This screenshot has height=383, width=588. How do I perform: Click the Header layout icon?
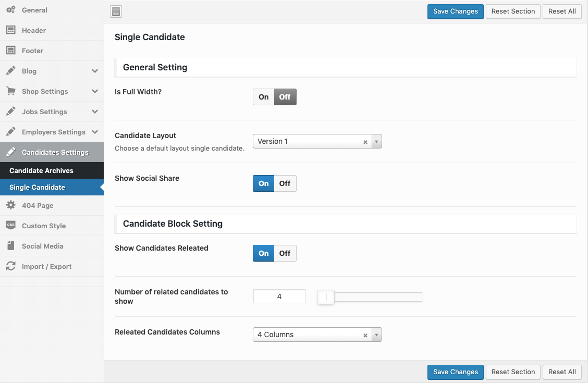point(10,30)
